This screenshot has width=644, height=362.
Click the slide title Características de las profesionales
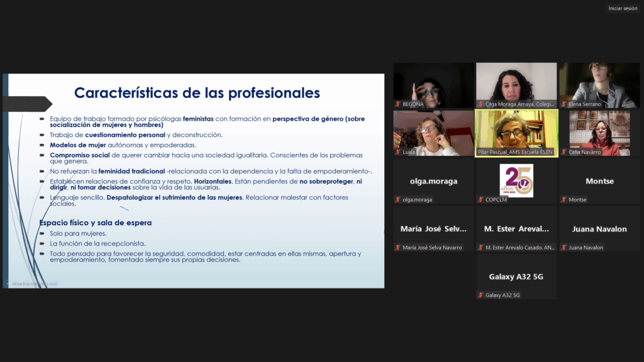pyautogui.click(x=197, y=93)
